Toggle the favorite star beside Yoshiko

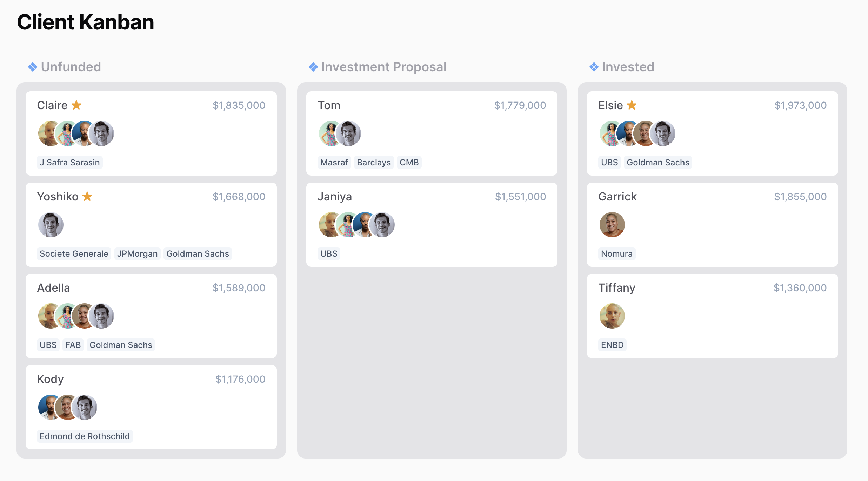click(x=87, y=197)
